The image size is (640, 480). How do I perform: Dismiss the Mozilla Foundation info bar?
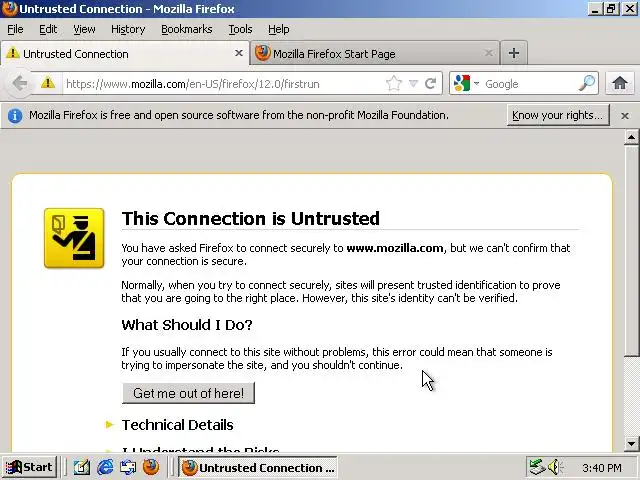click(x=624, y=116)
